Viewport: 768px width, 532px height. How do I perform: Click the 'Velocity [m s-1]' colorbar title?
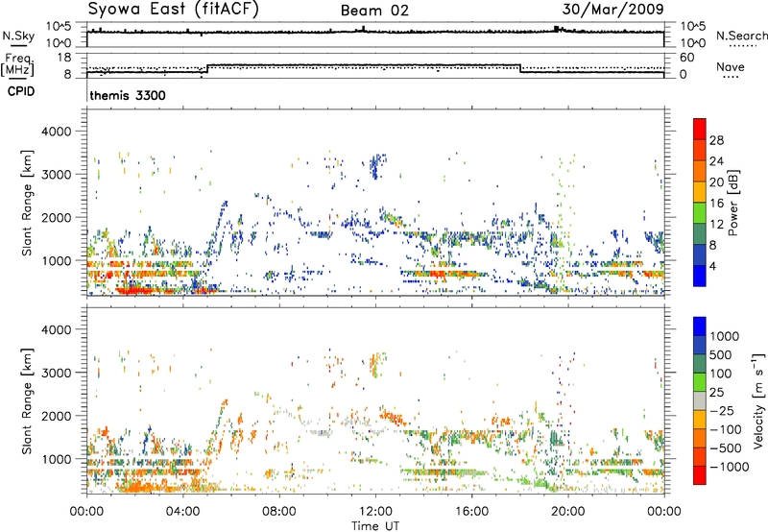click(758, 401)
